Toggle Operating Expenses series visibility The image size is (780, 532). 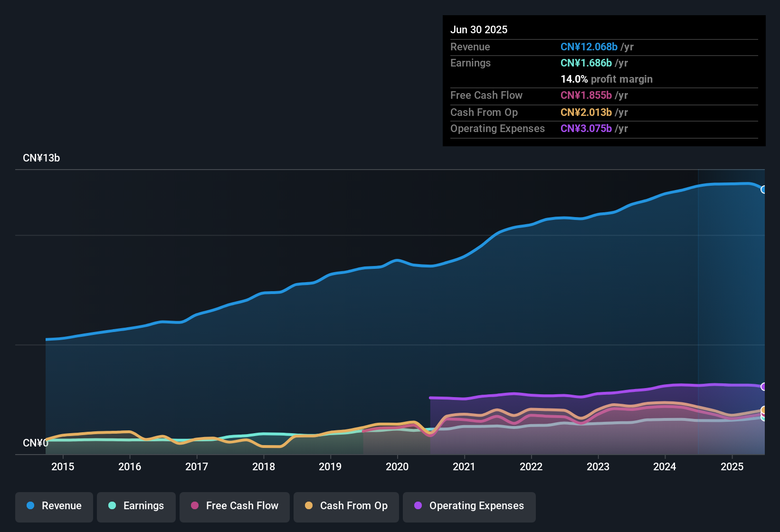(469, 506)
